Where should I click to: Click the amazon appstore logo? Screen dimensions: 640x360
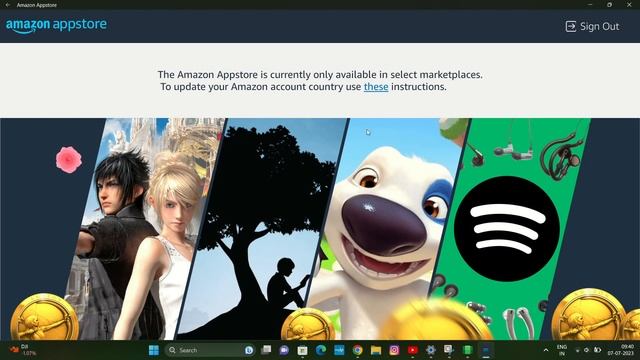point(56,25)
